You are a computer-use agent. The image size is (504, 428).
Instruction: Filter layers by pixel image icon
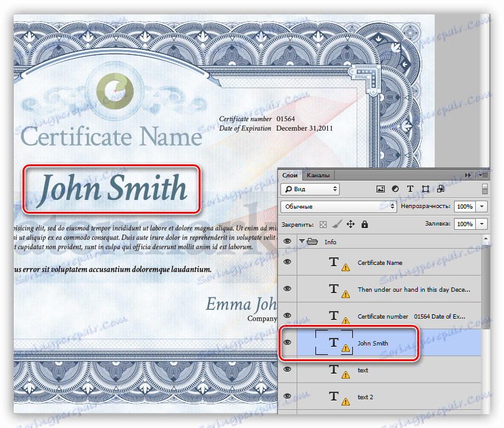[380, 189]
